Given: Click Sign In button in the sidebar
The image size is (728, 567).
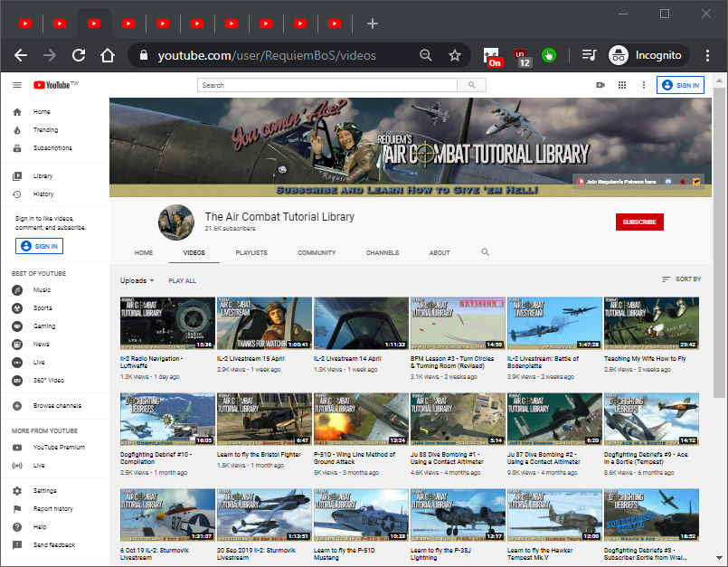Looking at the screenshot, I should pos(40,246).
